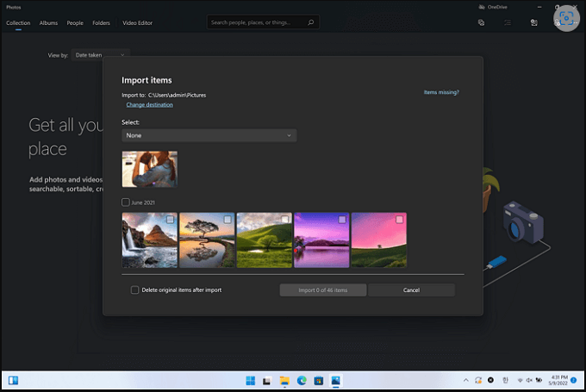Open the Import icon in Photos toolbar

[x=534, y=22]
